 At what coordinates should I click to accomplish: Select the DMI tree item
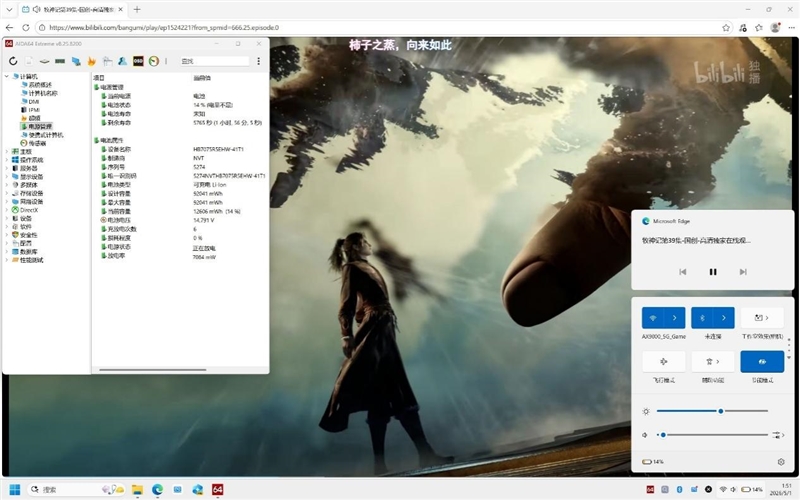tap(34, 102)
